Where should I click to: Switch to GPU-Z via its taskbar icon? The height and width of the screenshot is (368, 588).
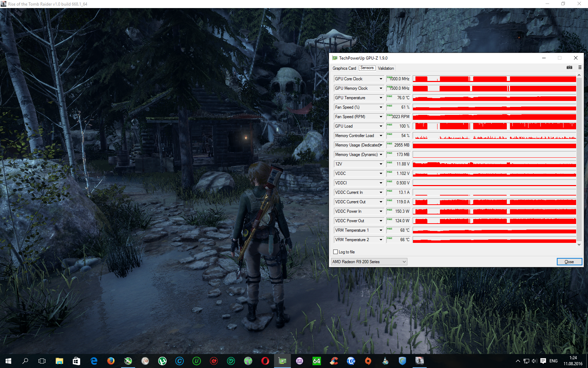tap(282, 361)
